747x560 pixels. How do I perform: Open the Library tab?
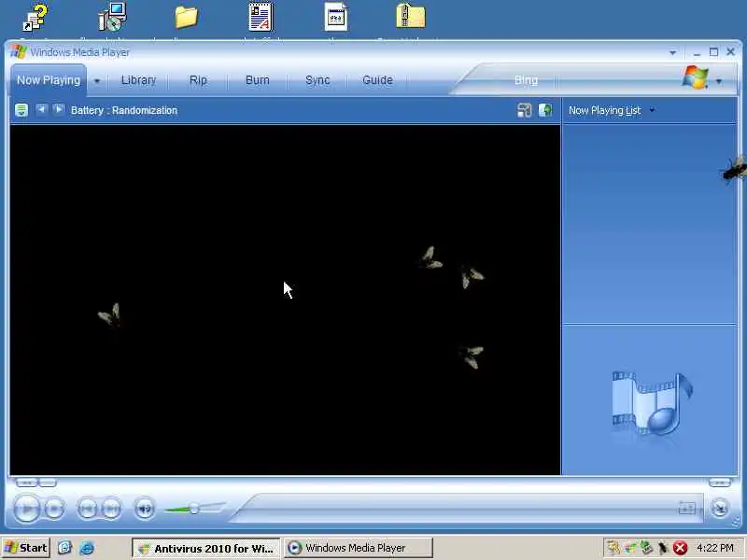coord(138,80)
